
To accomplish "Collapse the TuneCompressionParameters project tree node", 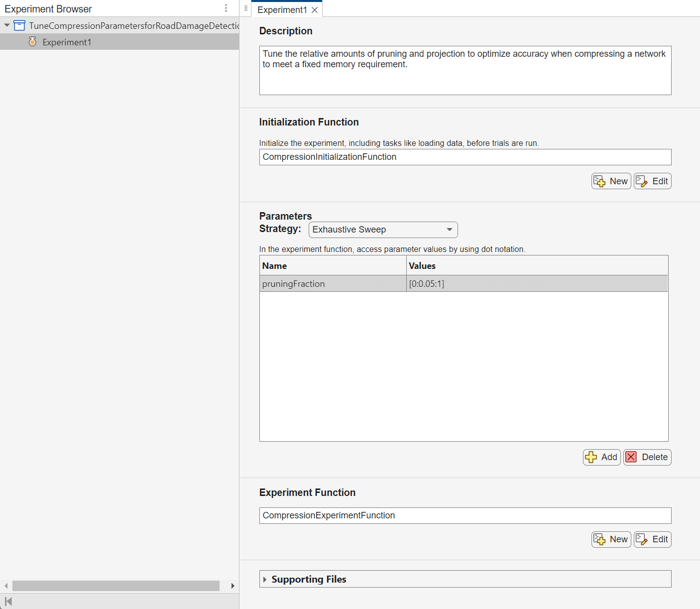I will (x=7, y=25).
